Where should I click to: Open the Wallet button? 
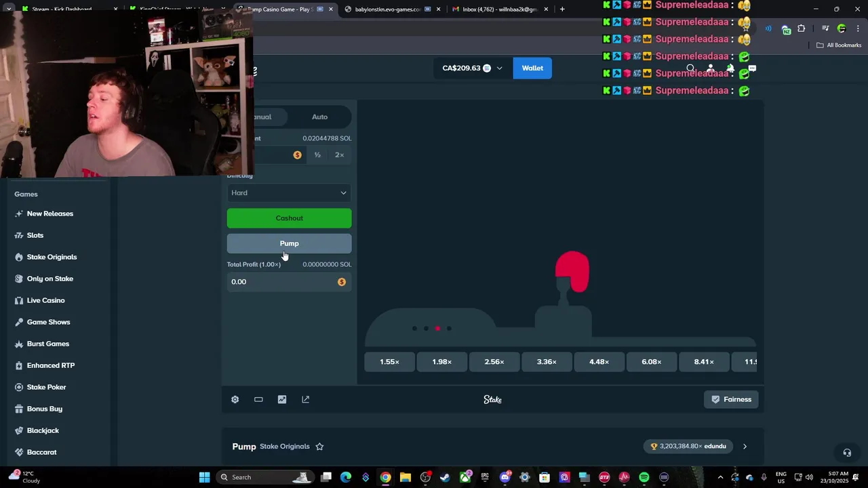(x=532, y=68)
